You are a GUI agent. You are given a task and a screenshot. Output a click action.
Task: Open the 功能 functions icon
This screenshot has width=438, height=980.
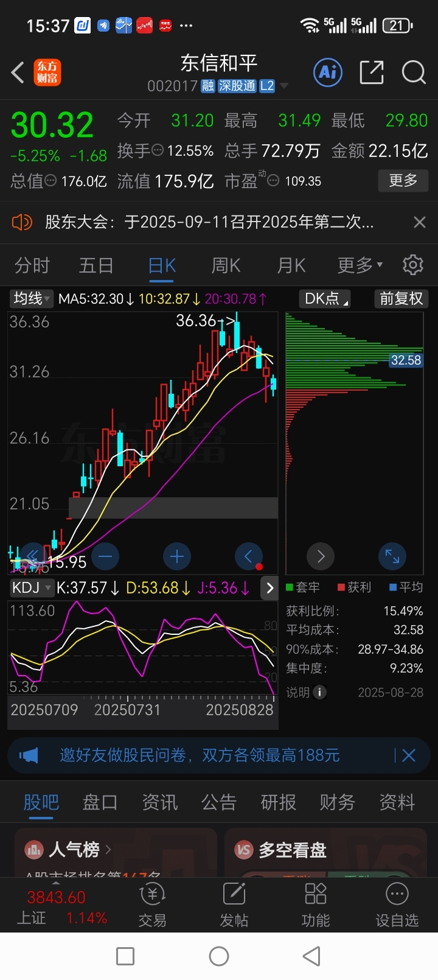(x=316, y=905)
